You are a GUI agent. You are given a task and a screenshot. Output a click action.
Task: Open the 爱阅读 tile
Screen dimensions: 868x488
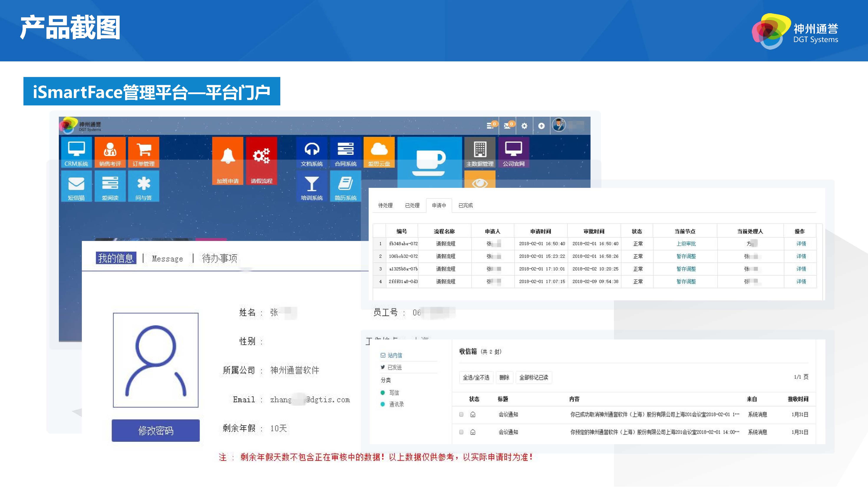click(110, 186)
